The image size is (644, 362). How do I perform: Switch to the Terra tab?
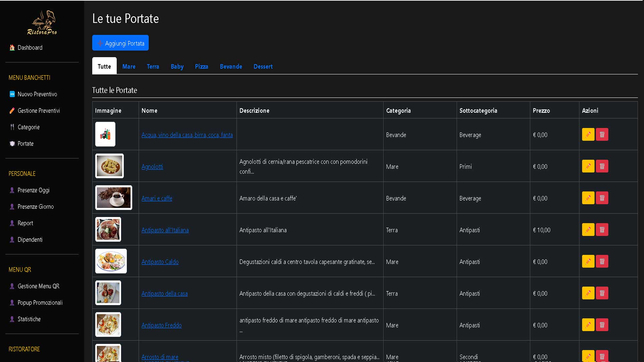pyautogui.click(x=153, y=66)
